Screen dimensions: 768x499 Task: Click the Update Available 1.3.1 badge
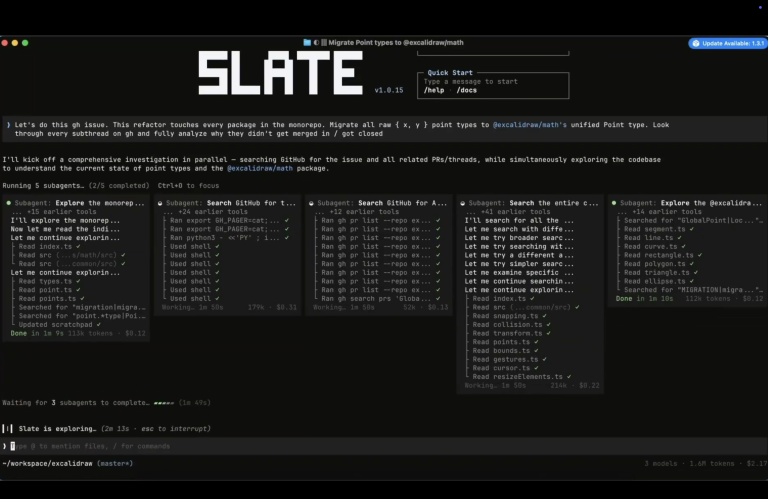coord(728,43)
